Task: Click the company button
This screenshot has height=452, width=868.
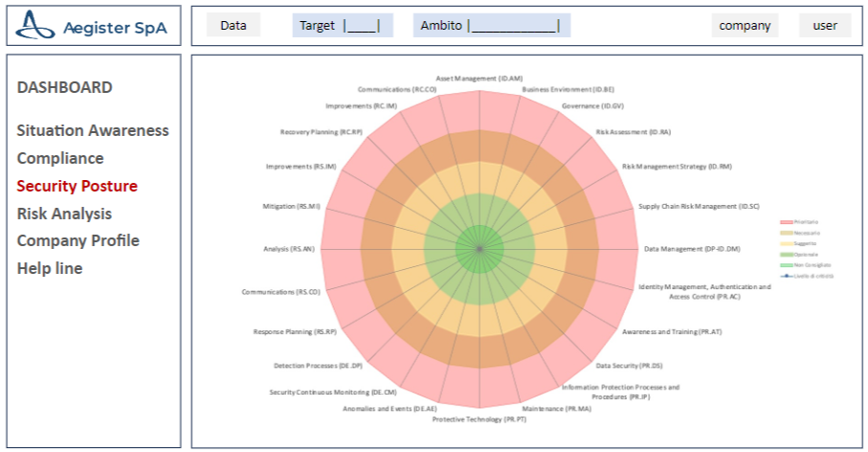Action: [x=745, y=26]
